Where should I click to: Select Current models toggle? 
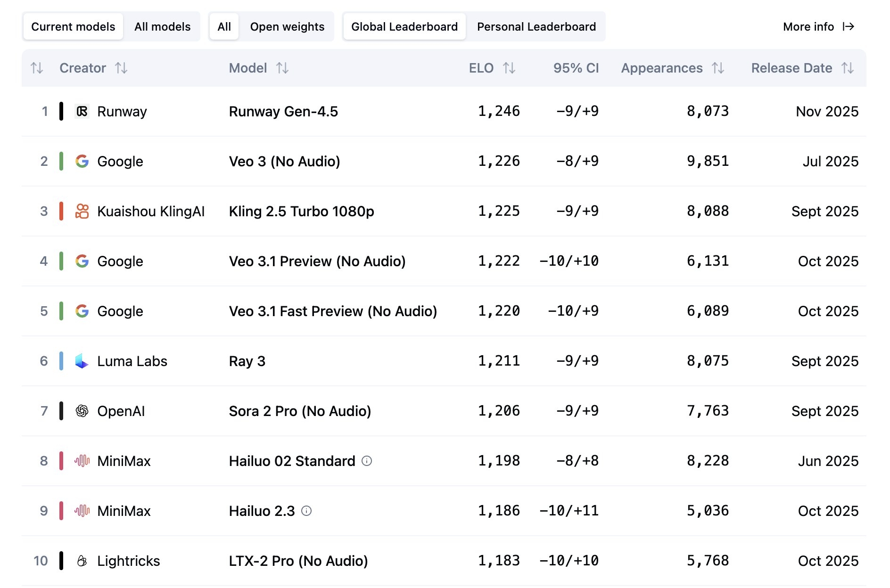pos(73,26)
